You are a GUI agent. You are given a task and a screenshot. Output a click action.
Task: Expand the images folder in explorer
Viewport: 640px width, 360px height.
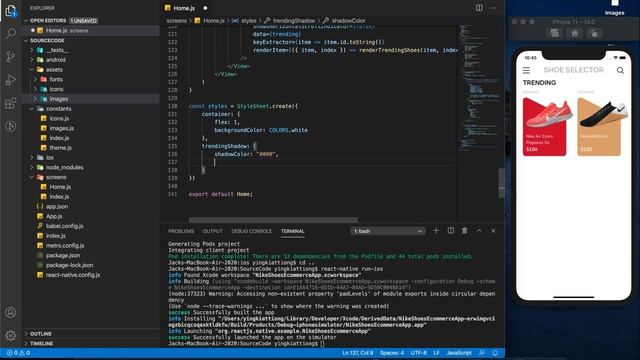coord(35,99)
